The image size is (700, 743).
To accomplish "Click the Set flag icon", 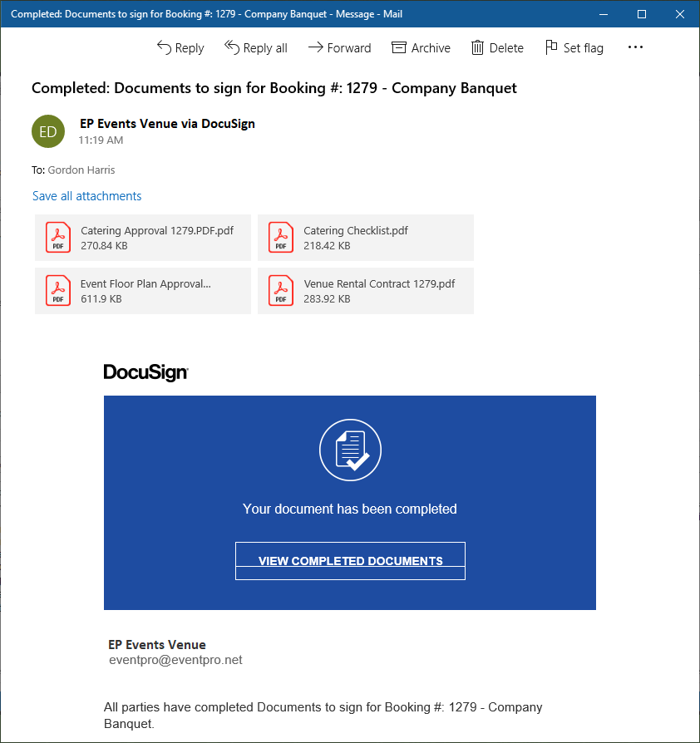I will point(551,47).
